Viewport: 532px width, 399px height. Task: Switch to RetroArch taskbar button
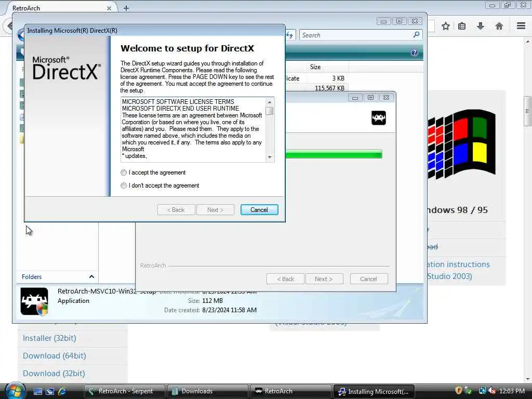click(290, 391)
